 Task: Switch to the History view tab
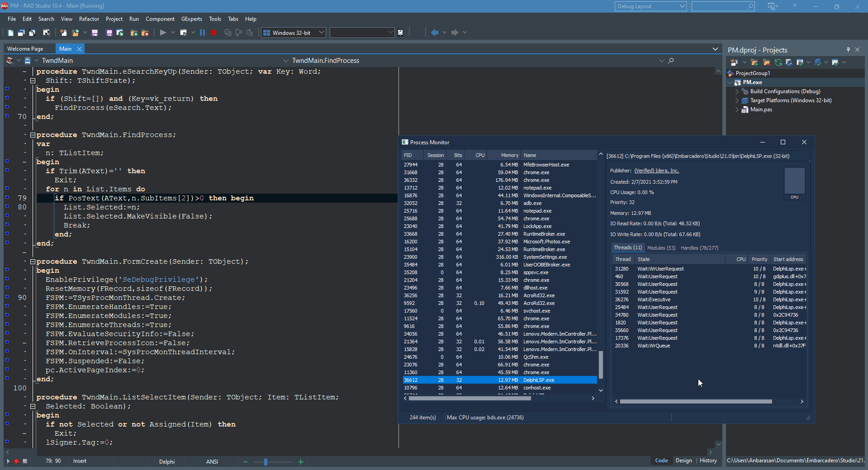click(x=708, y=461)
